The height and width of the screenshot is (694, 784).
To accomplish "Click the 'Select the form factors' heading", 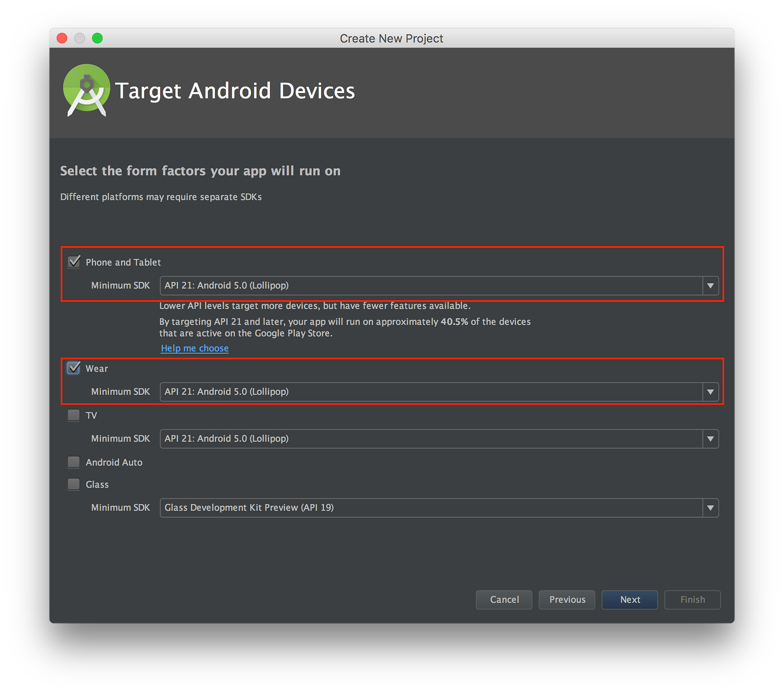I will 200,171.
